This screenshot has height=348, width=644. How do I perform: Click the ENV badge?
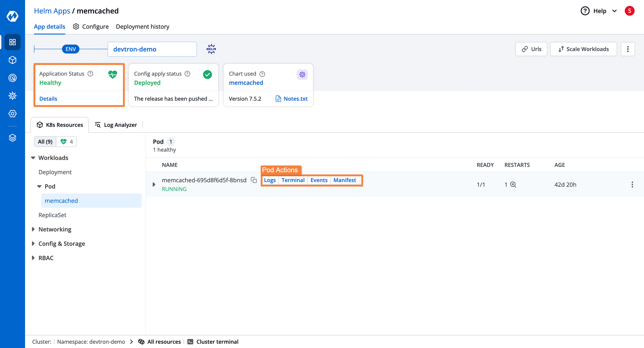coord(71,49)
